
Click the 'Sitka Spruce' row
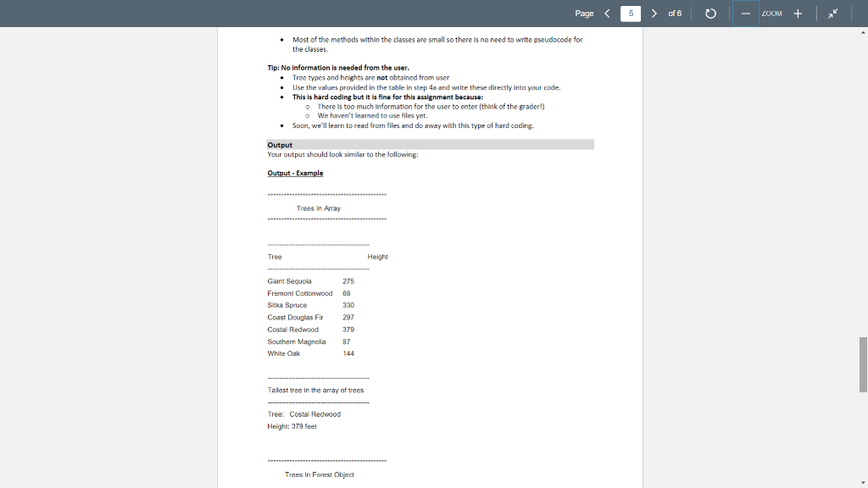pos(310,305)
